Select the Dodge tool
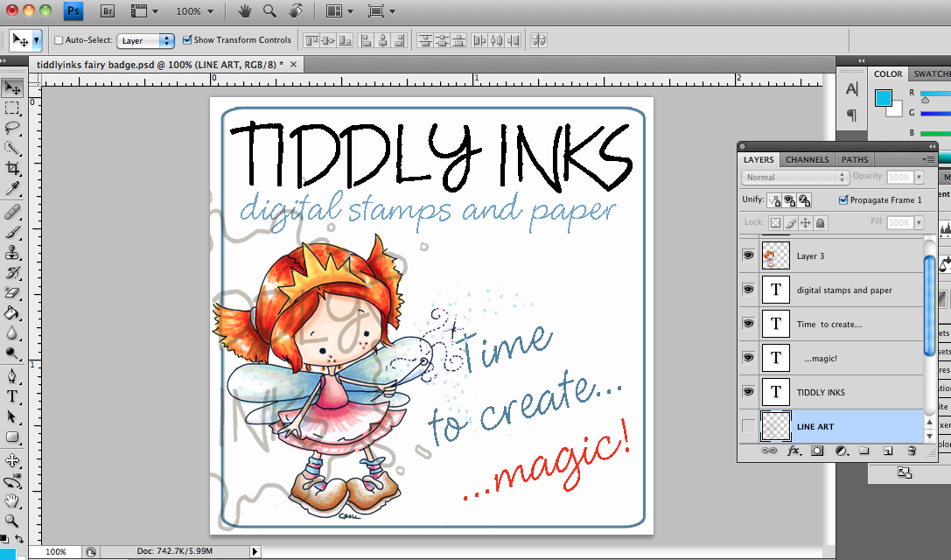951x560 pixels. [12, 353]
